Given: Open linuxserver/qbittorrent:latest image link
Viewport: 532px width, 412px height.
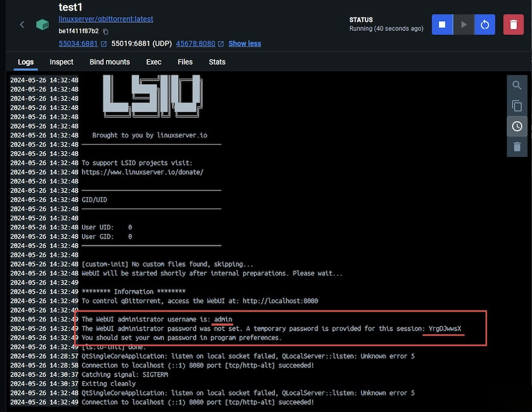Looking at the screenshot, I should click(106, 19).
